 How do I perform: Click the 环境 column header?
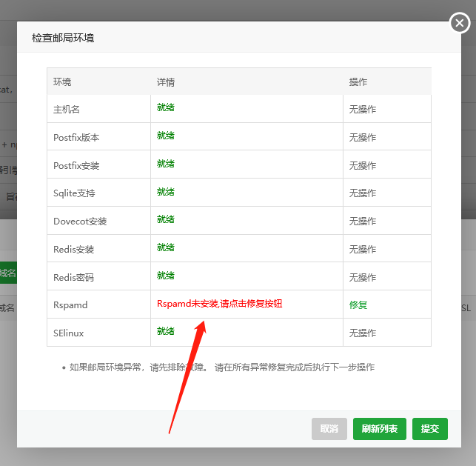[62, 81]
